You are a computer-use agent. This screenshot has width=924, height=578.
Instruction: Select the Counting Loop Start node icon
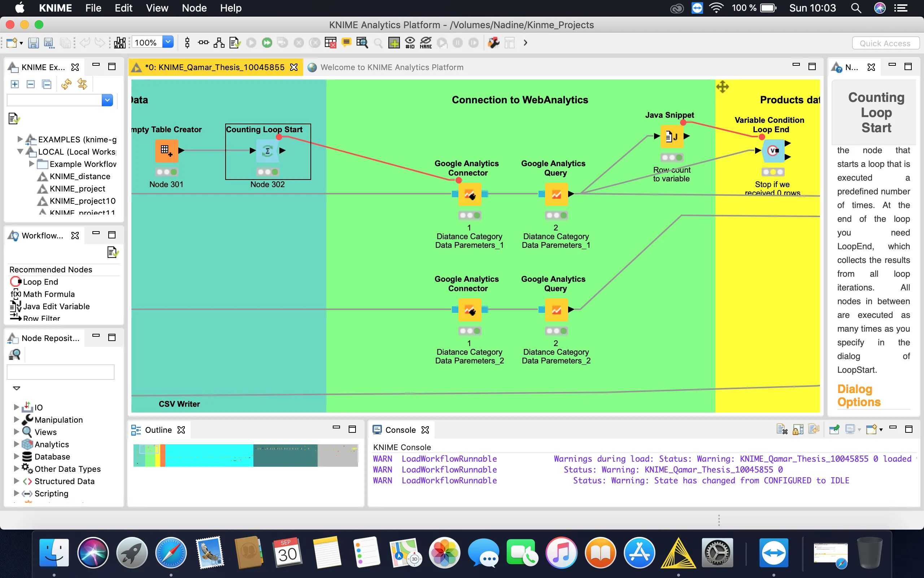point(267,151)
